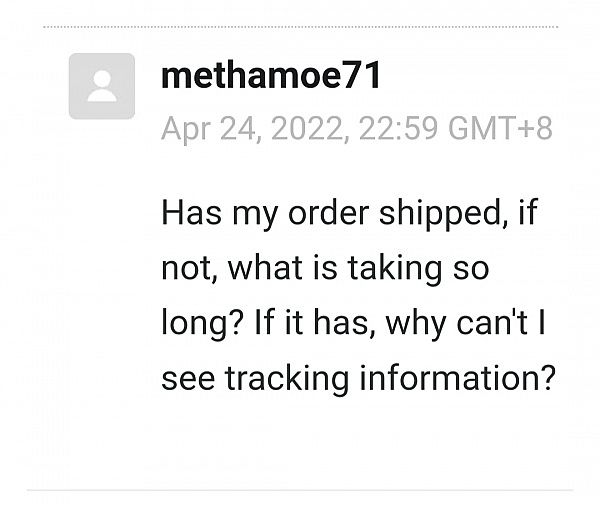This screenshot has height=506, width=600.
Task: Click the line 'long? If it has, why can't I'
Action: tap(353, 323)
